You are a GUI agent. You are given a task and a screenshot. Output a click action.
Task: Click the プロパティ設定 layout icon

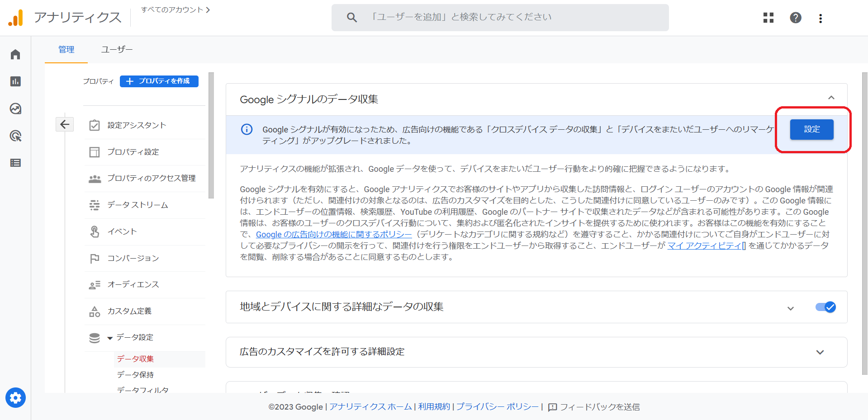[95, 152]
